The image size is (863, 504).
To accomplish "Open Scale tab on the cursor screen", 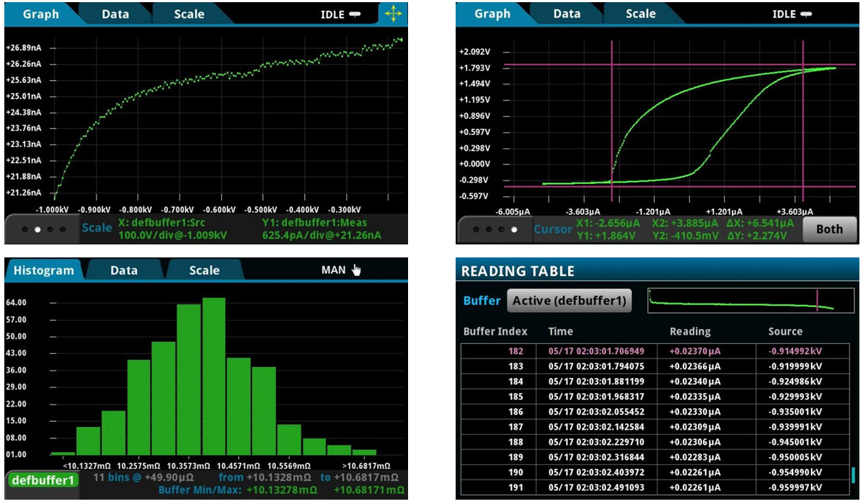I will [x=640, y=14].
